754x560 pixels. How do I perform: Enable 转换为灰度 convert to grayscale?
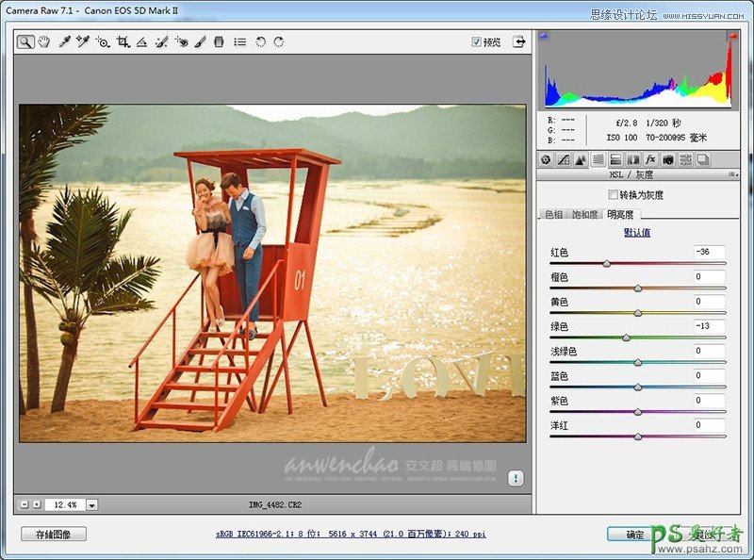click(614, 195)
